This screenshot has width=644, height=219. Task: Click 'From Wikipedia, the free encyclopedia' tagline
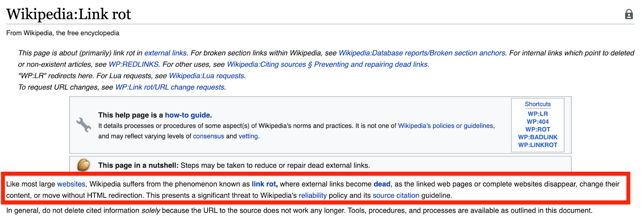[x=63, y=33]
